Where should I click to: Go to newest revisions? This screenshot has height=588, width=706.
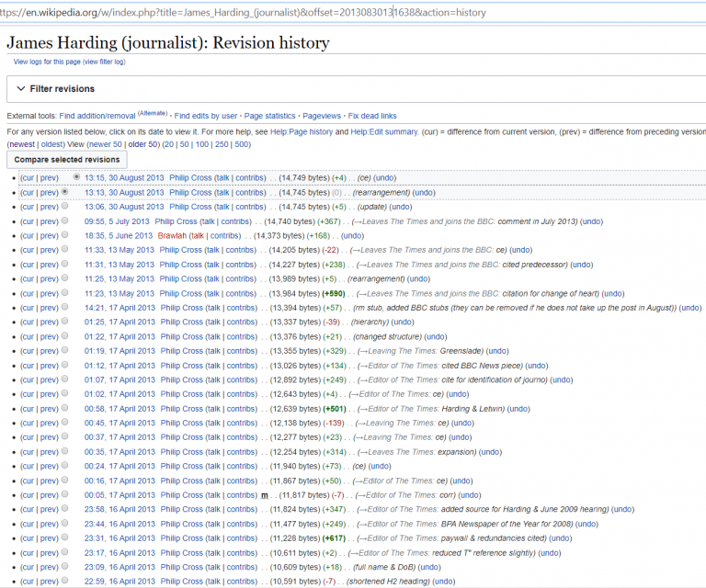[x=22, y=144]
